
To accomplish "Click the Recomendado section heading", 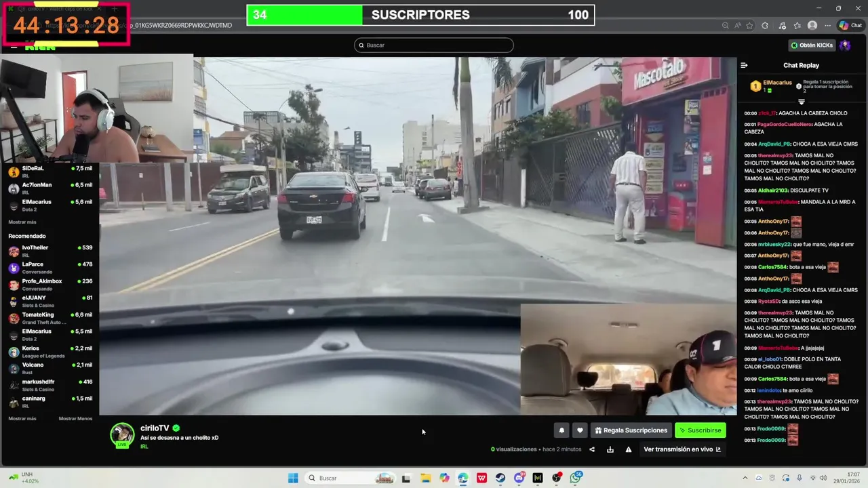I will click(27, 236).
